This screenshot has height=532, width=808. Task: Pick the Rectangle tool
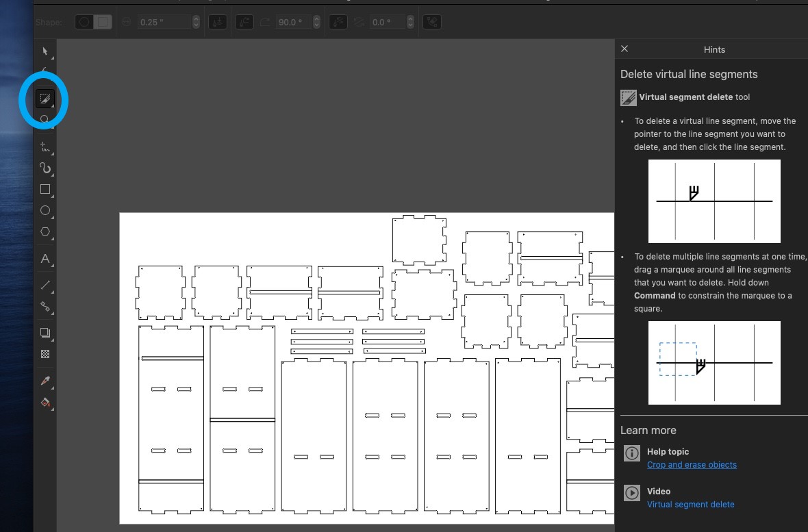(45, 189)
